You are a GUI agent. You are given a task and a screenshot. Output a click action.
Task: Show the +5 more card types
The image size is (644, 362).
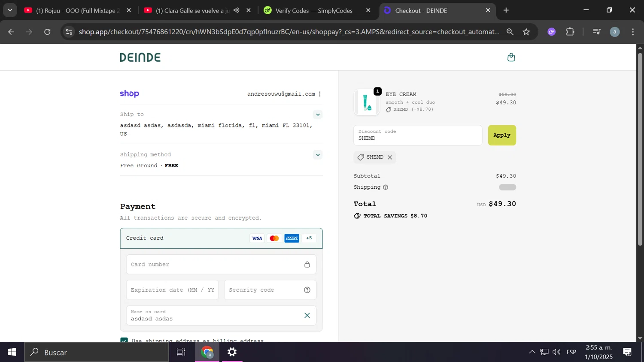(x=309, y=238)
